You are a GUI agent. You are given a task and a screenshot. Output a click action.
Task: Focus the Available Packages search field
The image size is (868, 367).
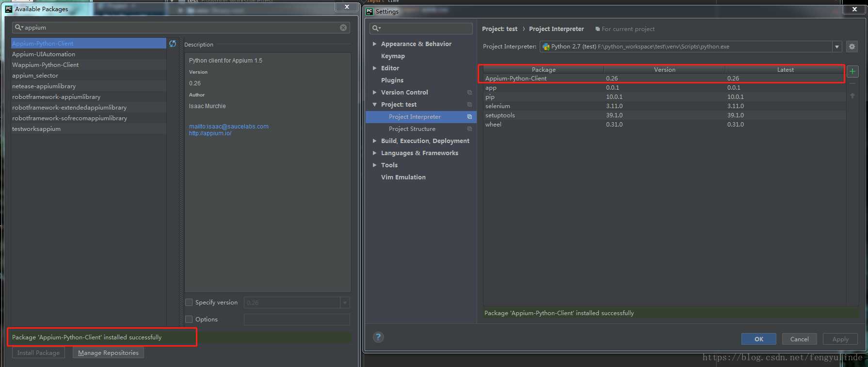coord(181,28)
